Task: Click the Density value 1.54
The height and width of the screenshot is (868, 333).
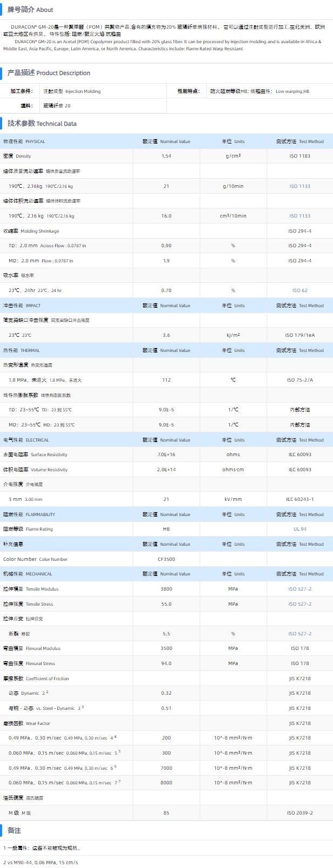Action: (166, 156)
